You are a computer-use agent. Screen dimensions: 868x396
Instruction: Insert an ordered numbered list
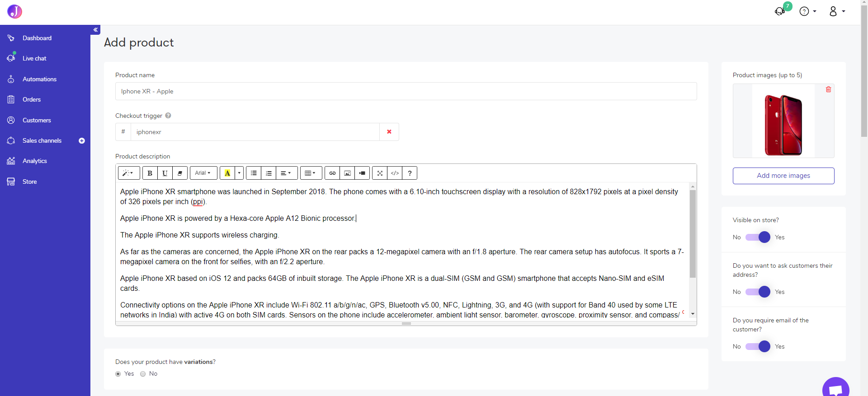tap(269, 173)
